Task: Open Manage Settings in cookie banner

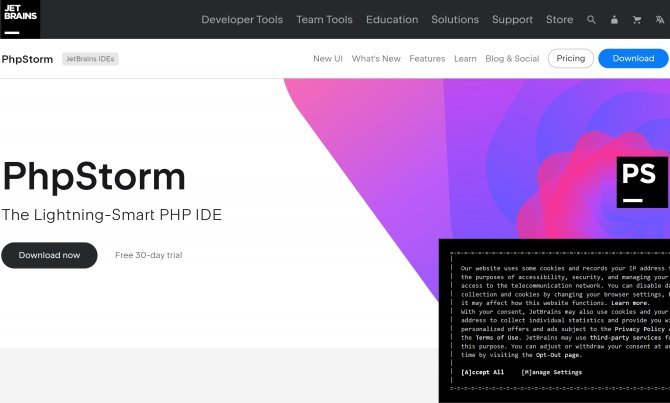Action: [x=551, y=372]
